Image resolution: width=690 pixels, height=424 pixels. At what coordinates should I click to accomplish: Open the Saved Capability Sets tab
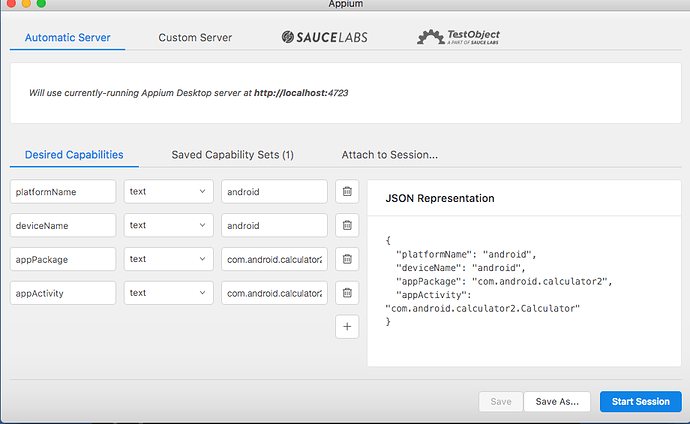click(232, 155)
